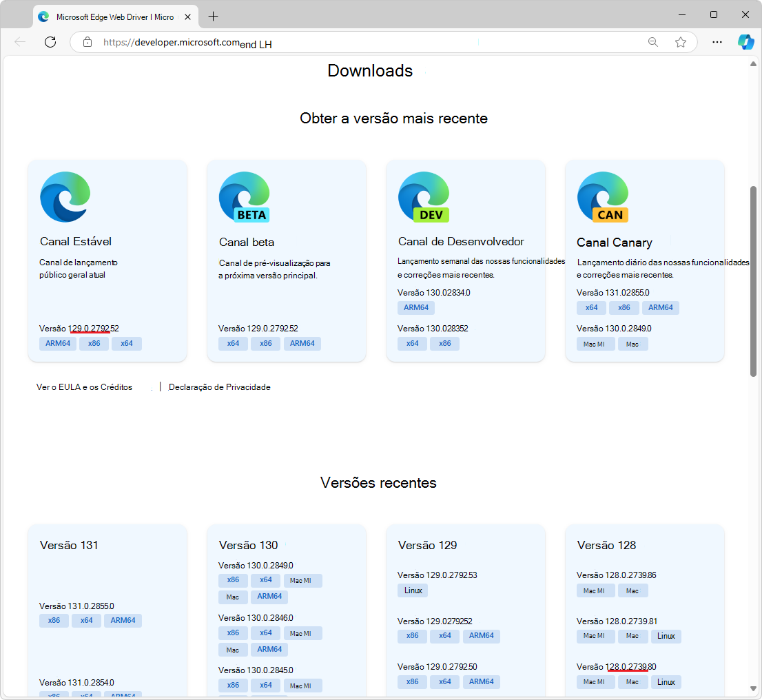Open Copilot from the browser toolbar
This screenshot has height=700, width=762.
coord(746,42)
